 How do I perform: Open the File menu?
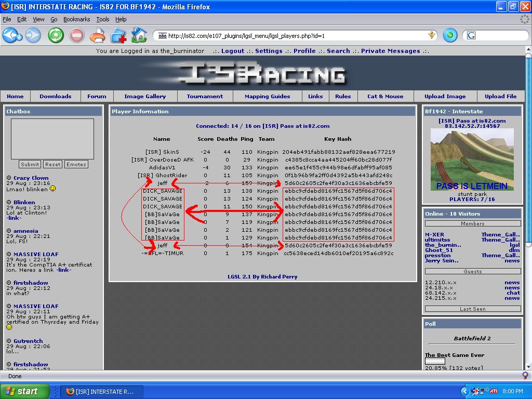point(7,19)
